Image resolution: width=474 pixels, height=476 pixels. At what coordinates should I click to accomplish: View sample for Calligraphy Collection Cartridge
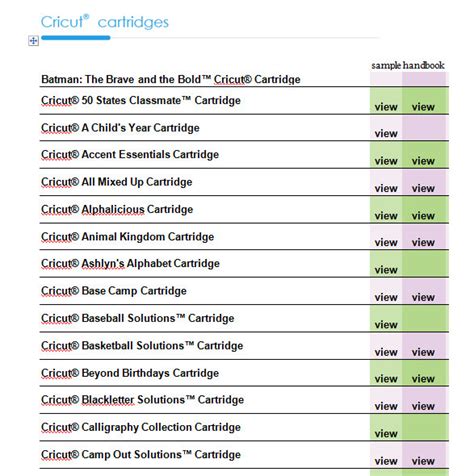click(386, 433)
